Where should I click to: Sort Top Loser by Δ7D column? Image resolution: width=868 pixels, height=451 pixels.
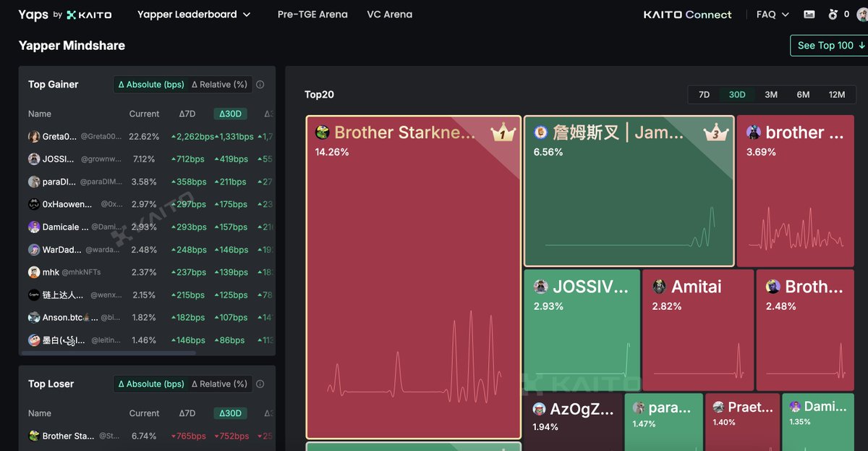[x=187, y=413]
